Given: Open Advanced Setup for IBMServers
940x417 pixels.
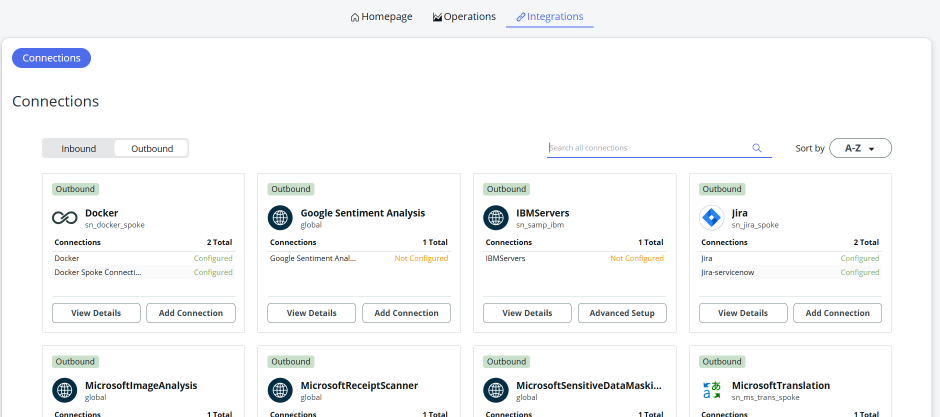Looking at the screenshot, I should 622,313.
